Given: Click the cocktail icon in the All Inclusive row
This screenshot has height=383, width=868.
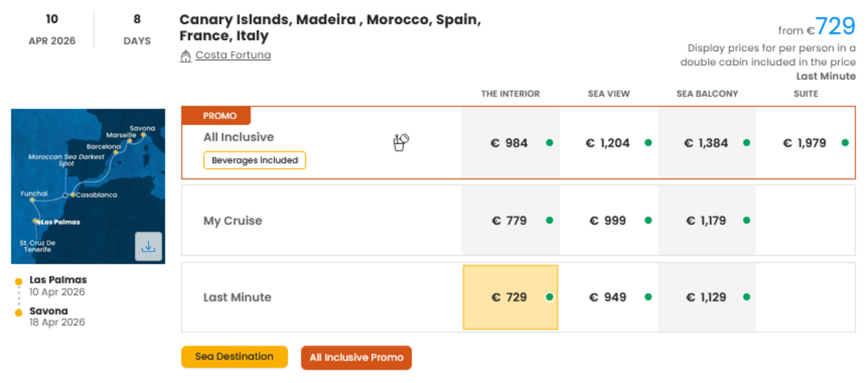Looking at the screenshot, I should (401, 141).
